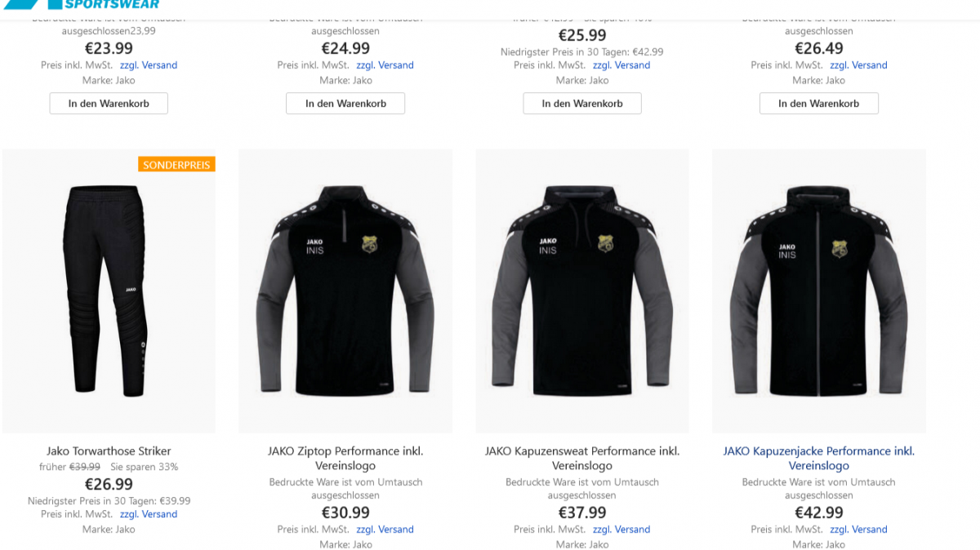Add the €24.99 item to Warenkorb
This screenshot has height=550, width=980.
pyautogui.click(x=345, y=104)
